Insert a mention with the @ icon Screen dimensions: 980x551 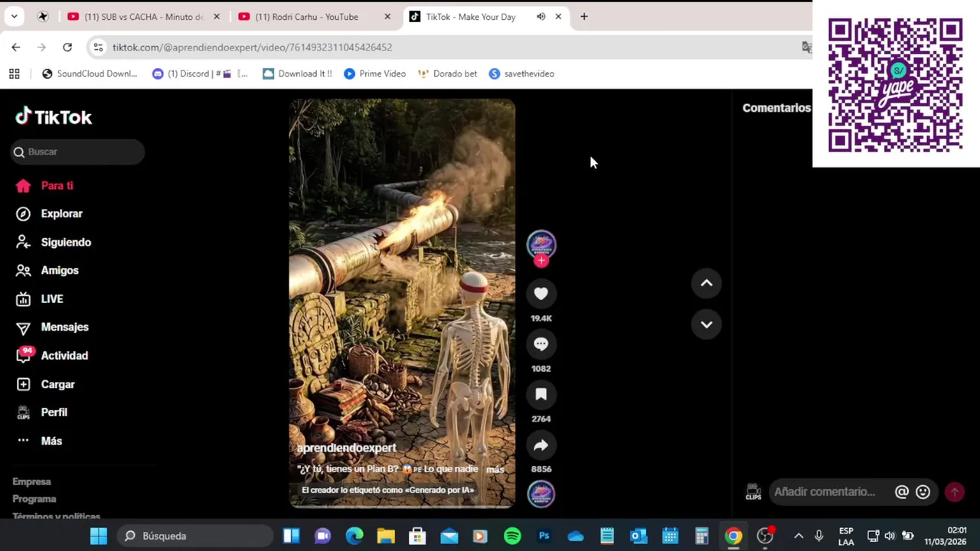901,492
